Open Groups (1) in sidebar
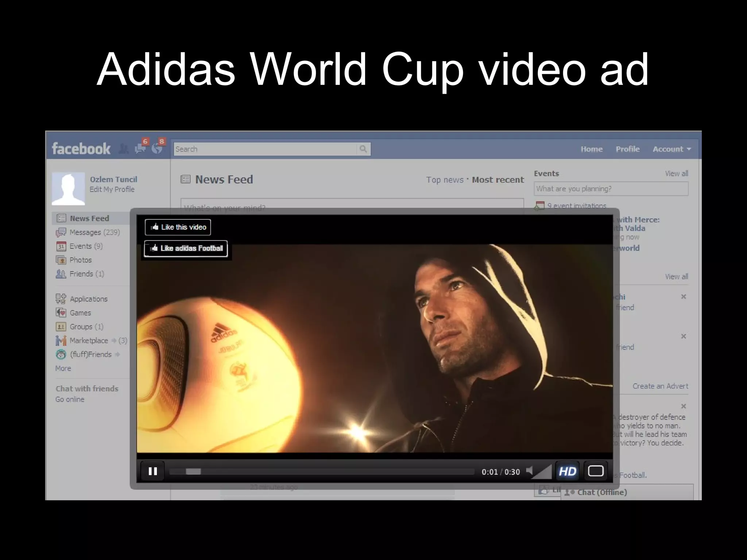Screen dimensions: 747x560 coord(86,327)
